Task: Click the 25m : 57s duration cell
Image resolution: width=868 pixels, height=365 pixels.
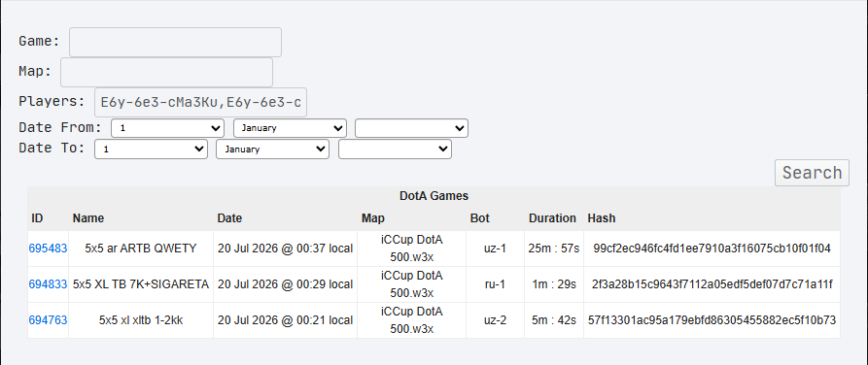Action: [x=554, y=249]
